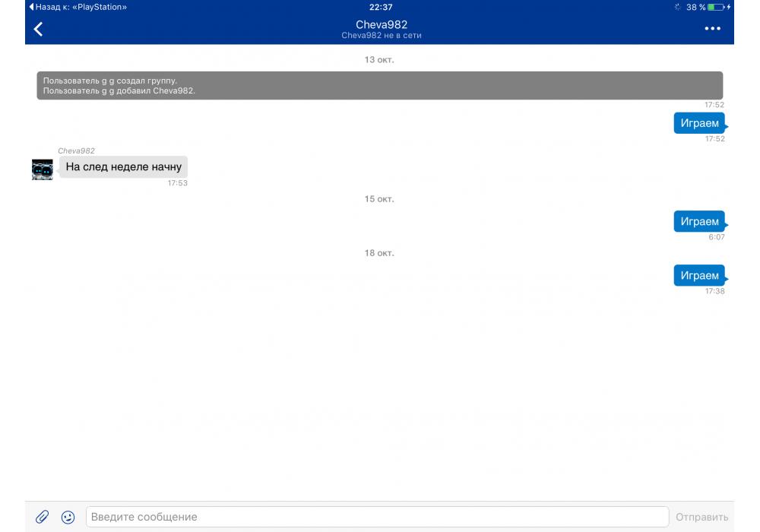Image resolution: width=760 pixels, height=532 pixels.
Task: Focus the 'Введите сообщение' message field
Action: point(377,517)
